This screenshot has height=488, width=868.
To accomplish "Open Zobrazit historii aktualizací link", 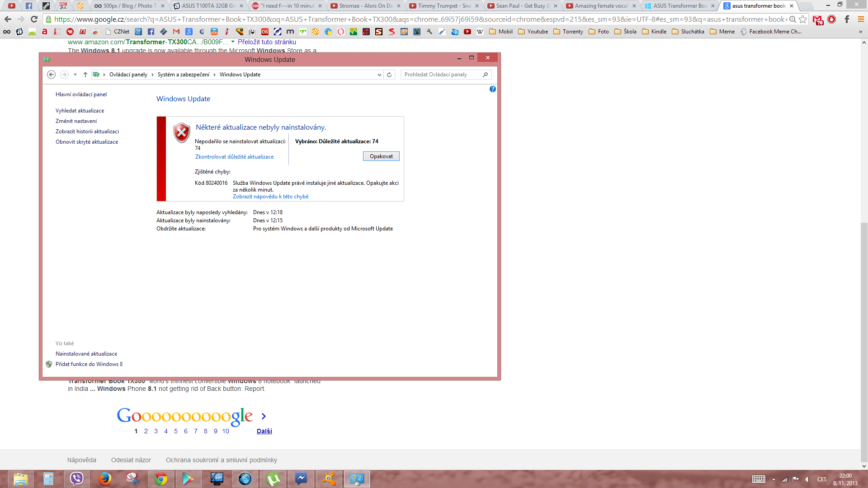I will click(87, 131).
